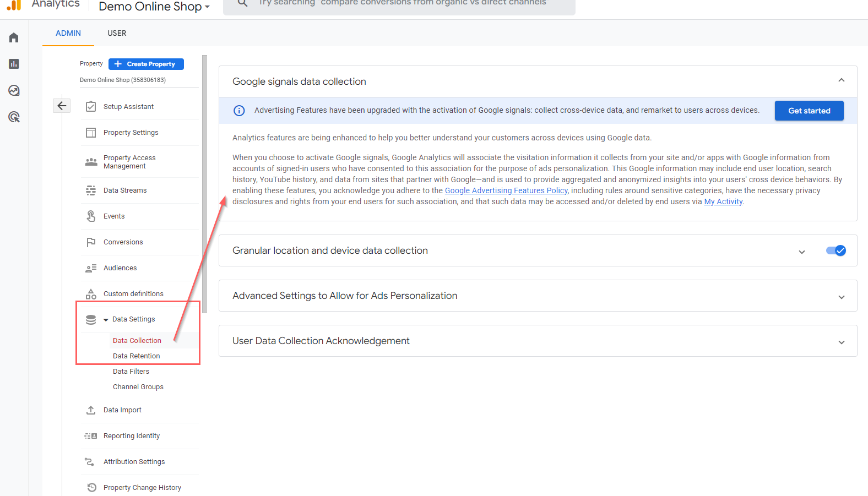Open the Google Advertising Features Policy link
The height and width of the screenshot is (496, 868).
[506, 190]
